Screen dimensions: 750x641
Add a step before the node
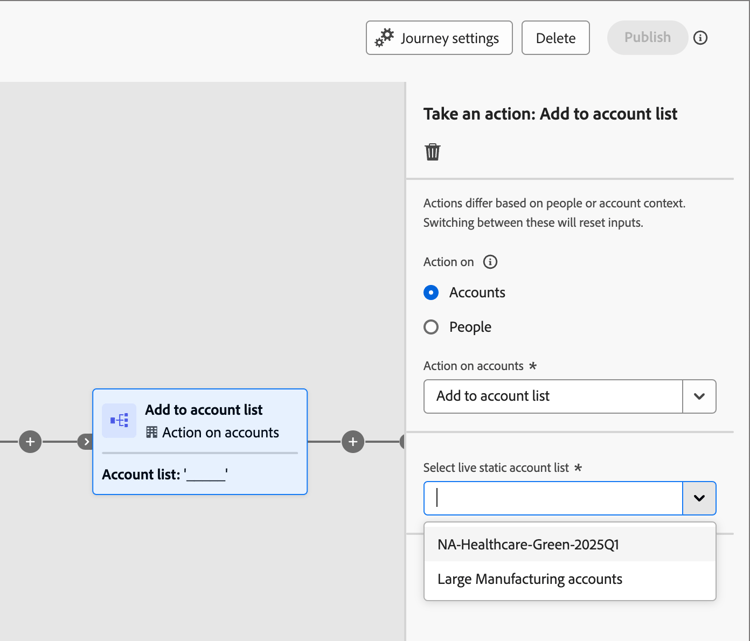30,441
